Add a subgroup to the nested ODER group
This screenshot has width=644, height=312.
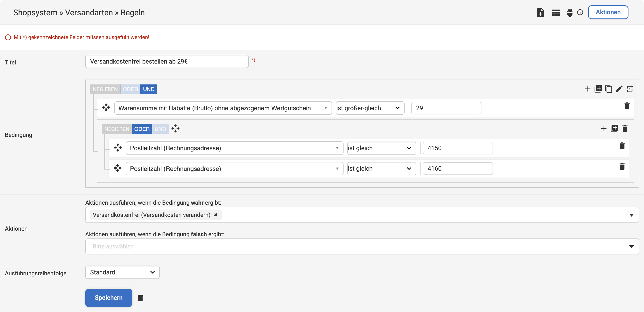click(x=614, y=128)
